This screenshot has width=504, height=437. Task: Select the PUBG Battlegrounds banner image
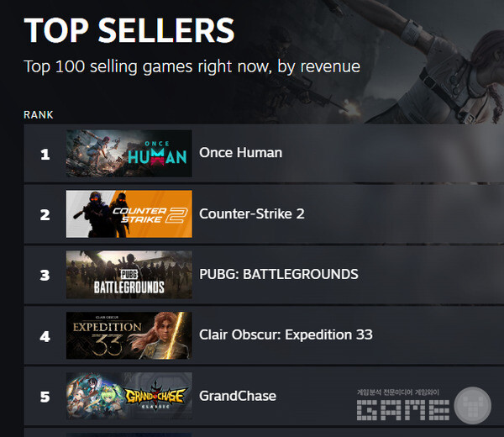pyautogui.click(x=129, y=274)
